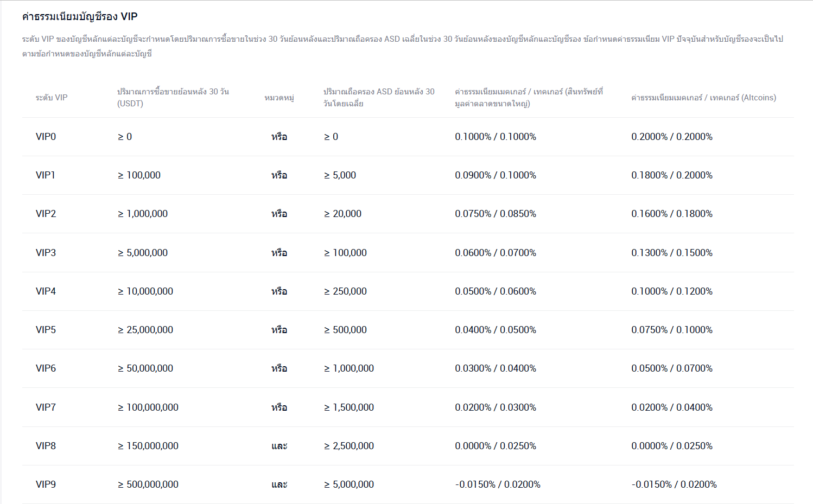Click the 0.0750% / 0.1000% Altcoins fee cell
The height and width of the screenshot is (504, 813).
[x=672, y=330]
